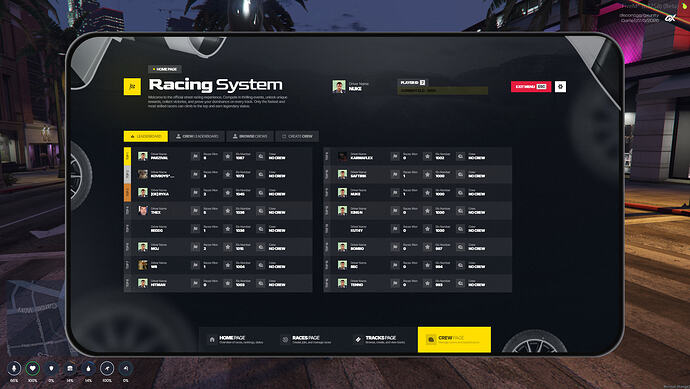Open the Browse Crews tab
This screenshot has height=389, width=690.
(250, 136)
